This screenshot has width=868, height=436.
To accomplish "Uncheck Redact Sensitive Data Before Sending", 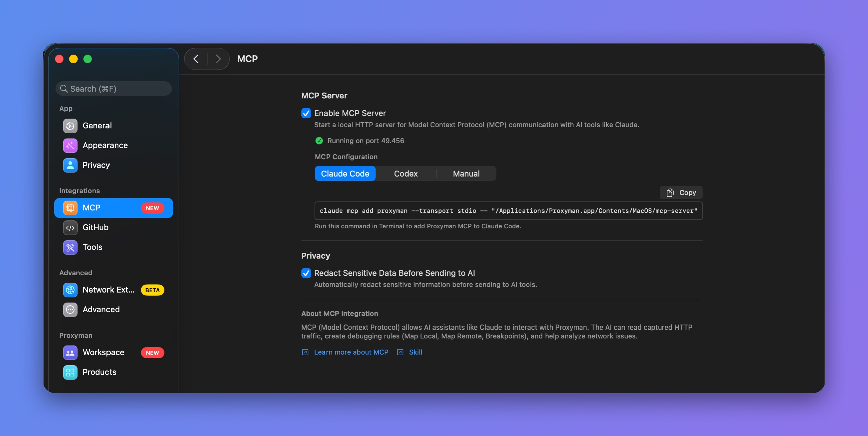I will click(306, 273).
